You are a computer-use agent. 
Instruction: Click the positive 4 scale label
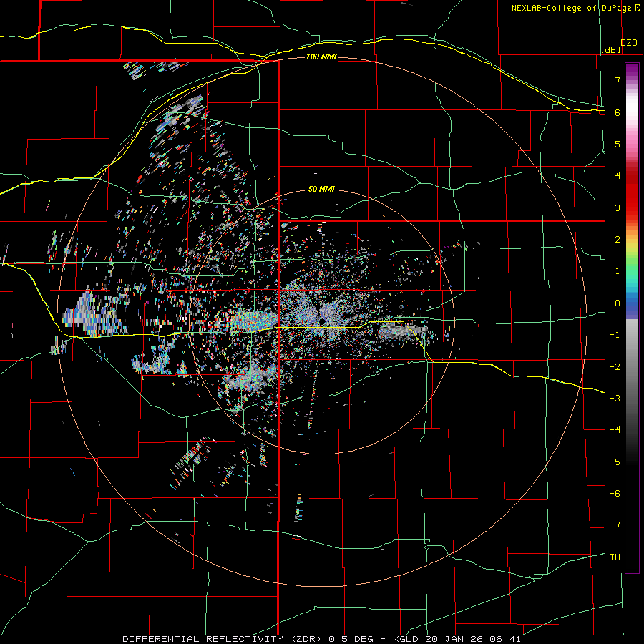coord(618,176)
